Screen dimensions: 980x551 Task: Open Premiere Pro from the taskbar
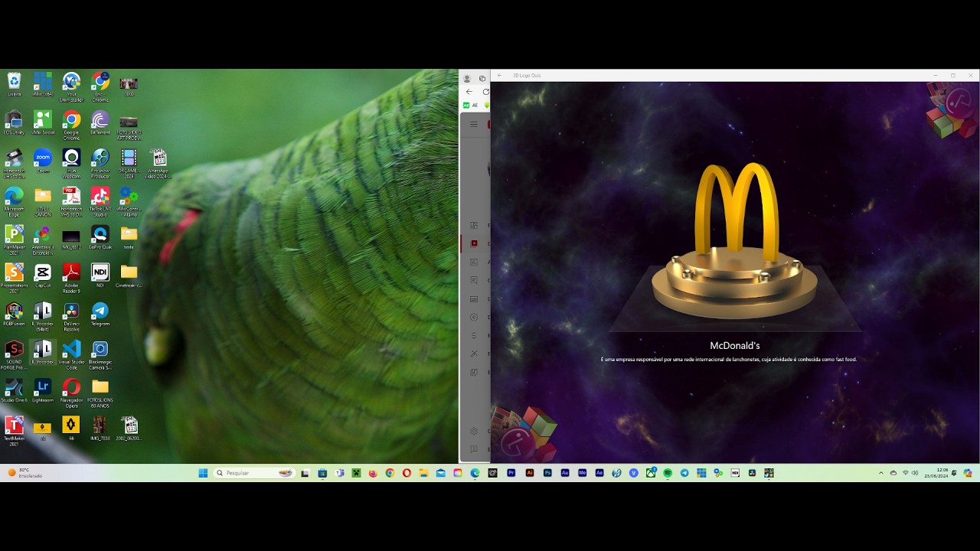click(x=511, y=473)
